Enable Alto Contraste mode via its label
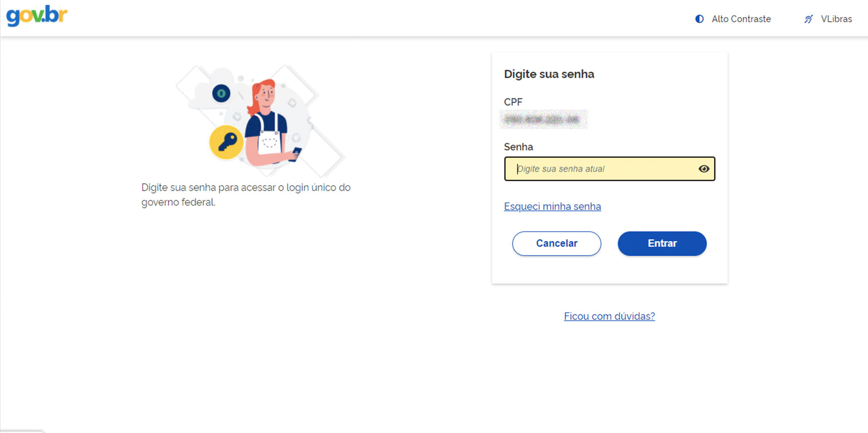The height and width of the screenshot is (433, 868). pyautogui.click(x=741, y=19)
